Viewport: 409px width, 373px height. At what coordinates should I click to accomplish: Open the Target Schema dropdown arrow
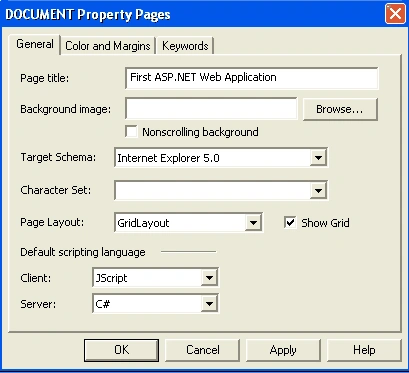(x=318, y=158)
